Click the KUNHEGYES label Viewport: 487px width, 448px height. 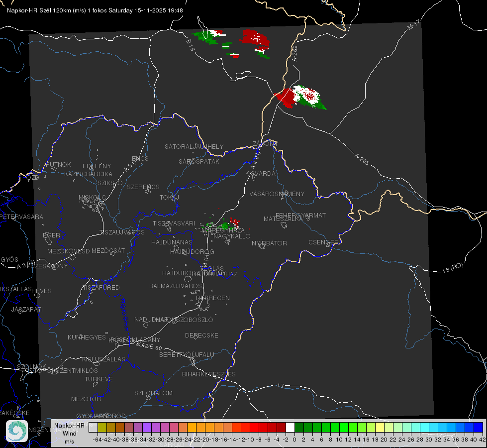(87, 337)
